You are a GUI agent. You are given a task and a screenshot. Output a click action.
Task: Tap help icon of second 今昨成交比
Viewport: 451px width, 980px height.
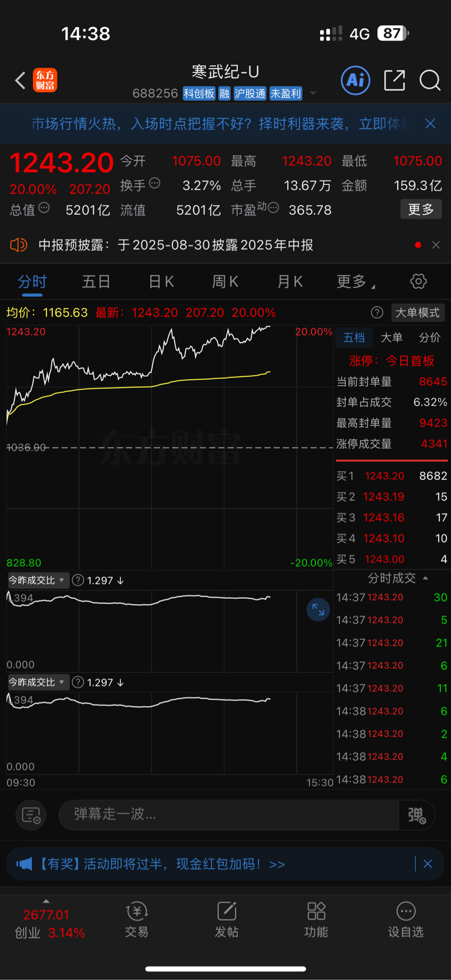[x=78, y=682]
